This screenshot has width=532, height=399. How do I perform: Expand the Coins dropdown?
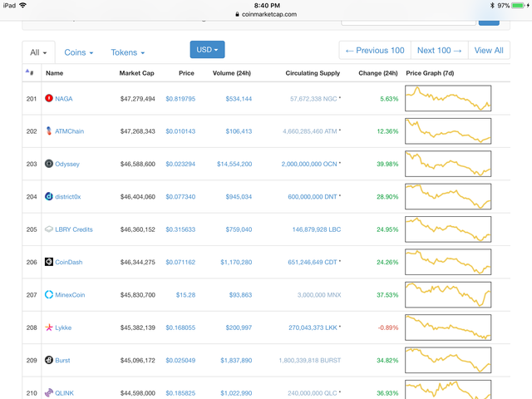pyautogui.click(x=78, y=52)
